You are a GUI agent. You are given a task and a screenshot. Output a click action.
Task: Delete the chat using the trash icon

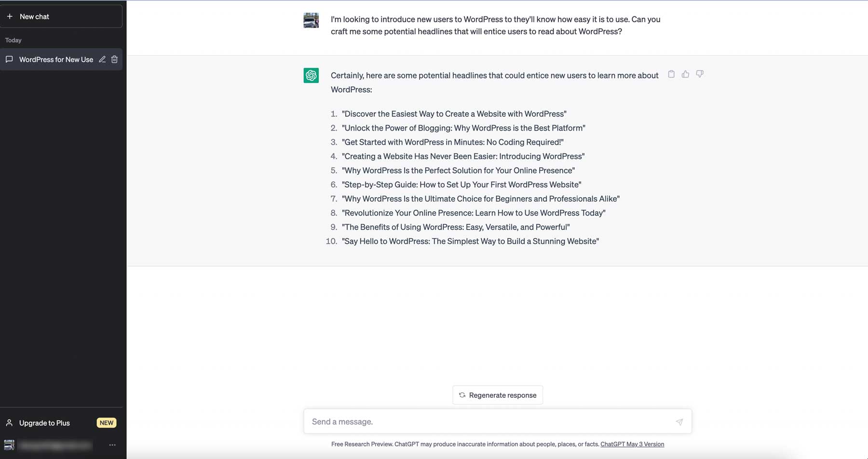(114, 59)
